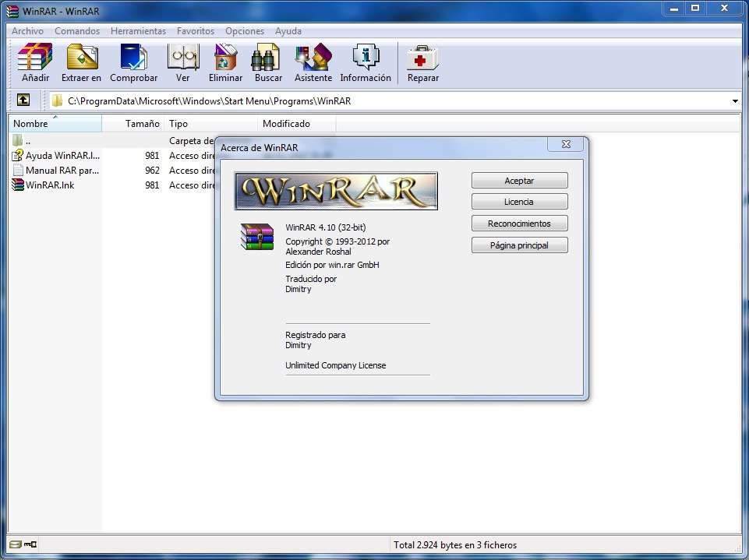Click the 962 size value
The image size is (749, 560).
coord(152,170)
